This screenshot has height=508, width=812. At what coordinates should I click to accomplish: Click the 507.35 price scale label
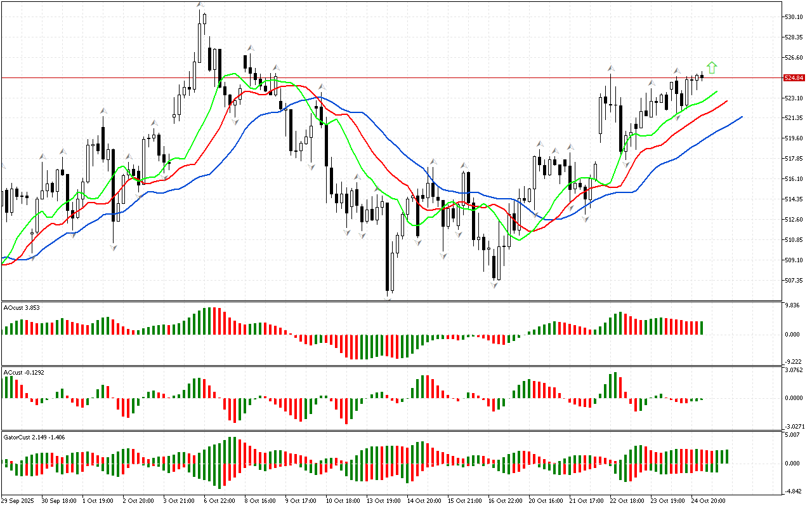[x=794, y=280]
